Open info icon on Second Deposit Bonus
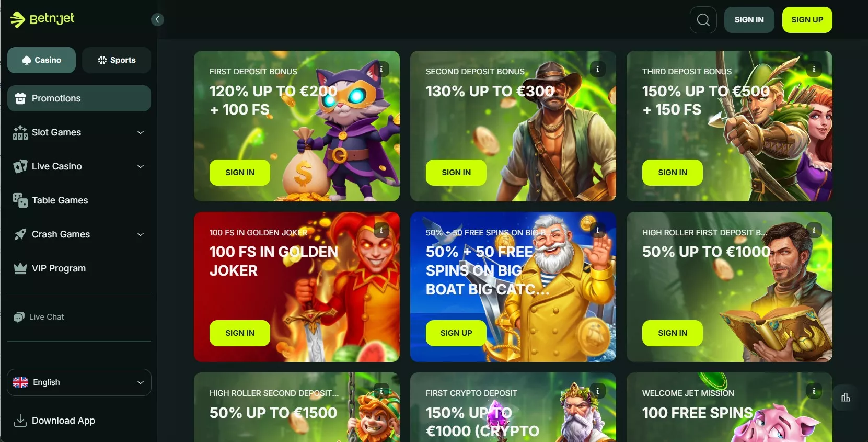Viewport: 868px width, 442px height. click(x=598, y=69)
